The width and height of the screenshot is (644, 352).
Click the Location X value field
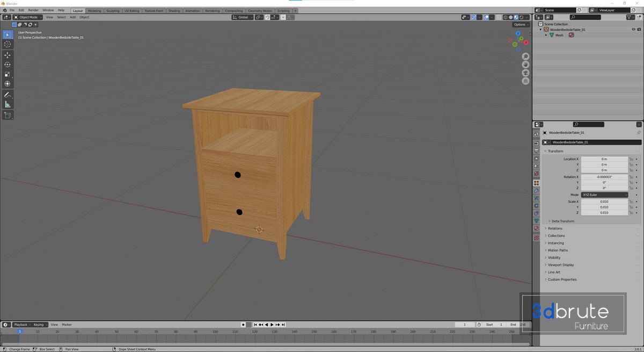pyautogui.click(x=604, y=159)
